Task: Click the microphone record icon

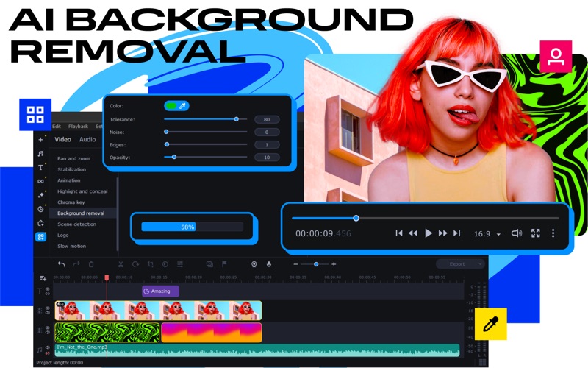Action: click(x=269, y=264)
